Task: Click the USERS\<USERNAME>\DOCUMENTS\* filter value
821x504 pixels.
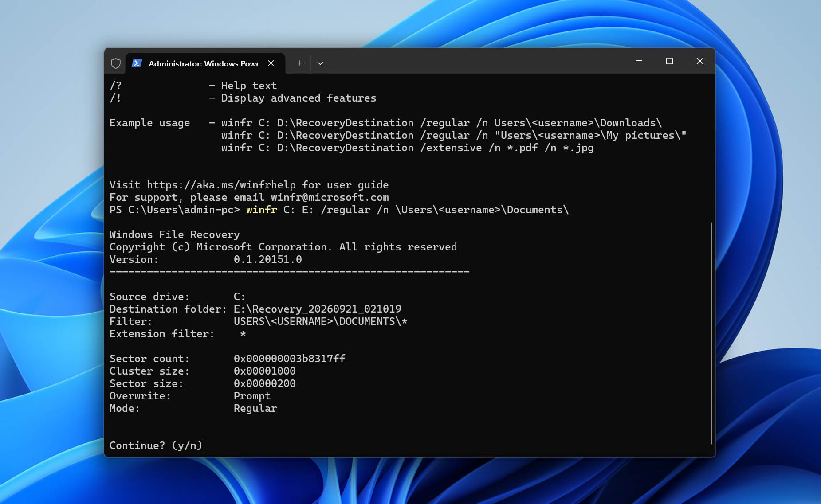Action: click(320, 321)
